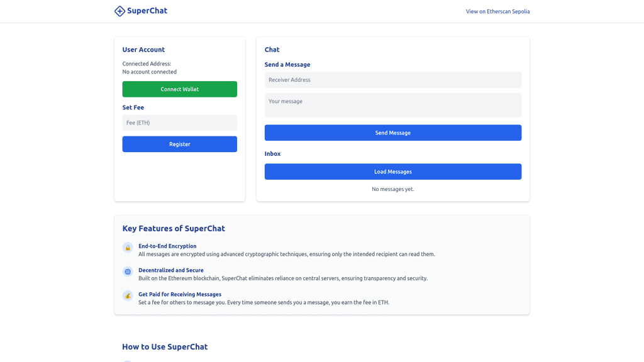Hit the Load Messages button
The width and height of the screenshot is (644, 362).
click(392, 172)
